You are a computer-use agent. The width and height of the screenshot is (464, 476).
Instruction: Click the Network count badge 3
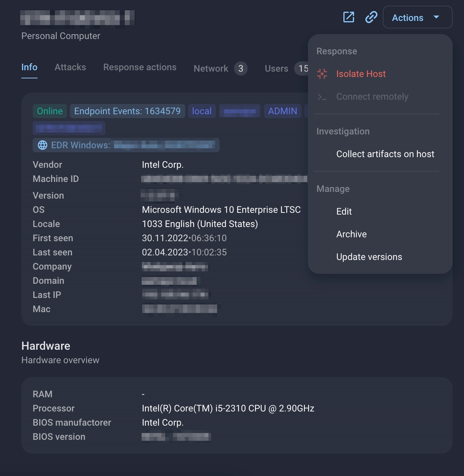(x=241, y=68)
